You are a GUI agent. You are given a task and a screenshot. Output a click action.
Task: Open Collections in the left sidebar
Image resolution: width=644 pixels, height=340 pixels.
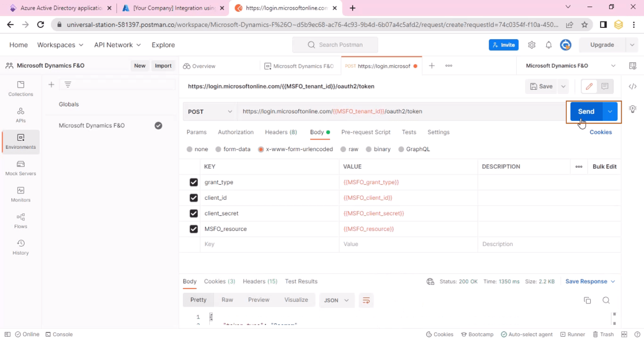(20, 89)
